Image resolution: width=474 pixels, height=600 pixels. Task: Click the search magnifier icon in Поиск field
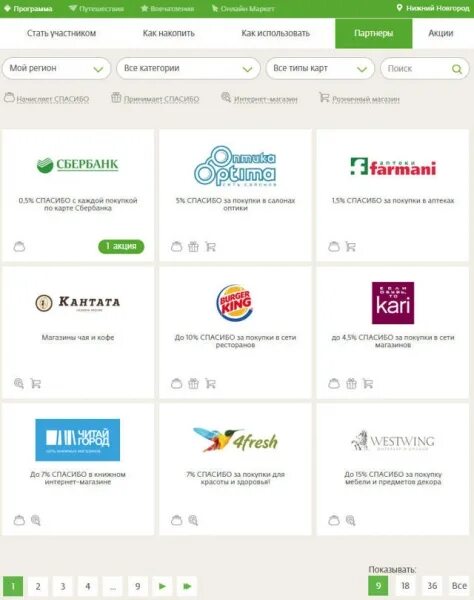pos(456,69)
